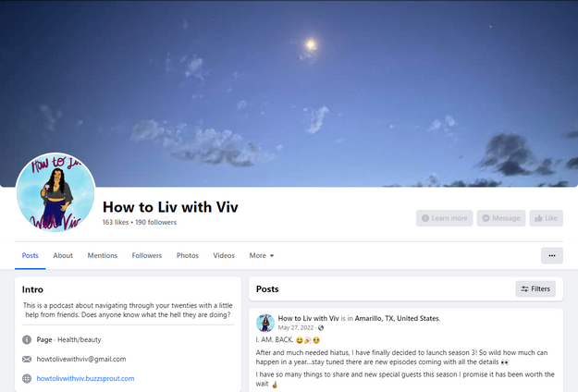The image size is (578, 392).
Task: Open the three-dots page options menu
Action: (552, 256)
